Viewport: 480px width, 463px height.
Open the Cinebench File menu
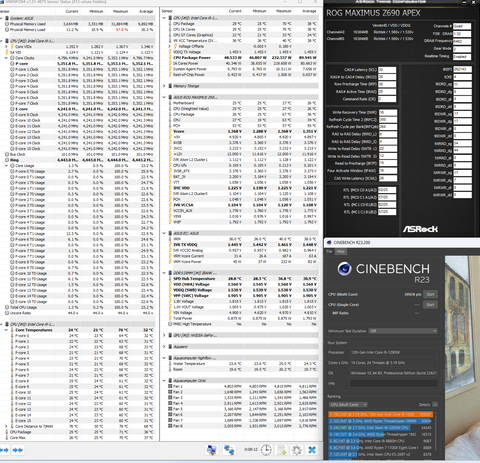329,251
